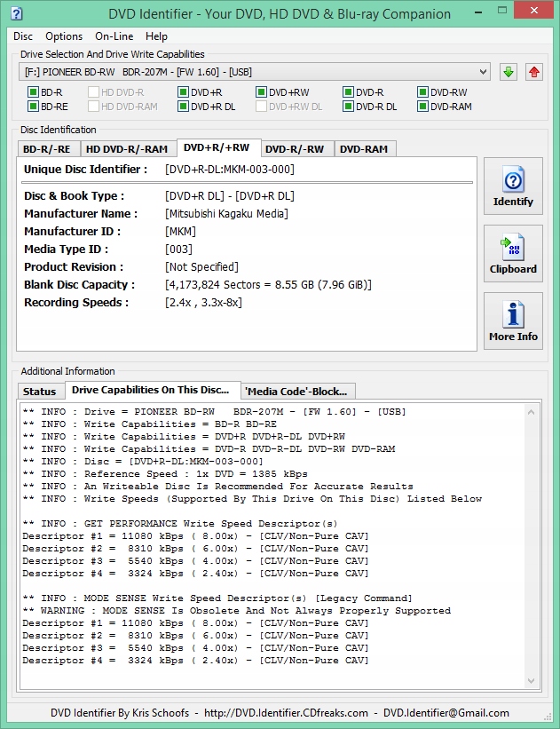
Task: Switch to the DVD-RAM tab
Action: pyautogui.click(x=364, y=149)
